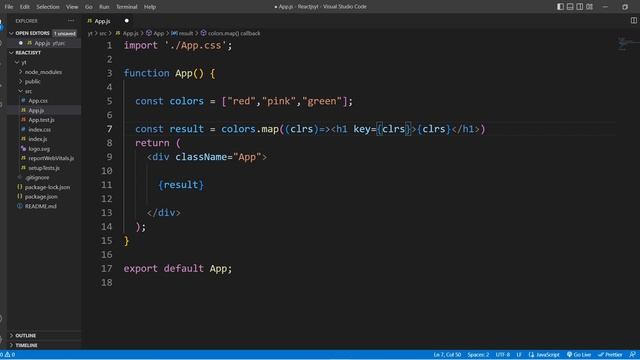The width and height of the screenshot is (640, 360).
Task: Open package-lock.json in the file tree
Action: tap(47, 187)
